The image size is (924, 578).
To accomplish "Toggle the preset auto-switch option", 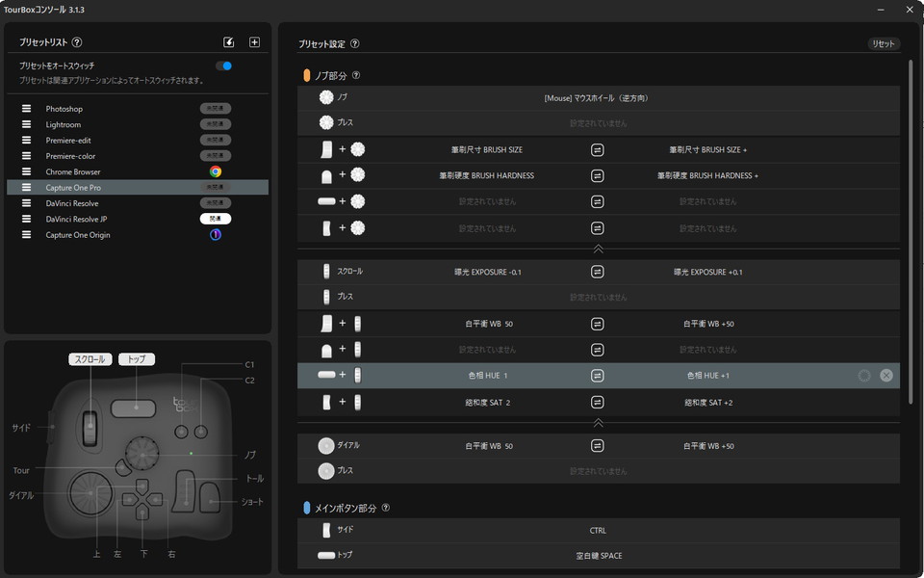I will click(223, 66).
